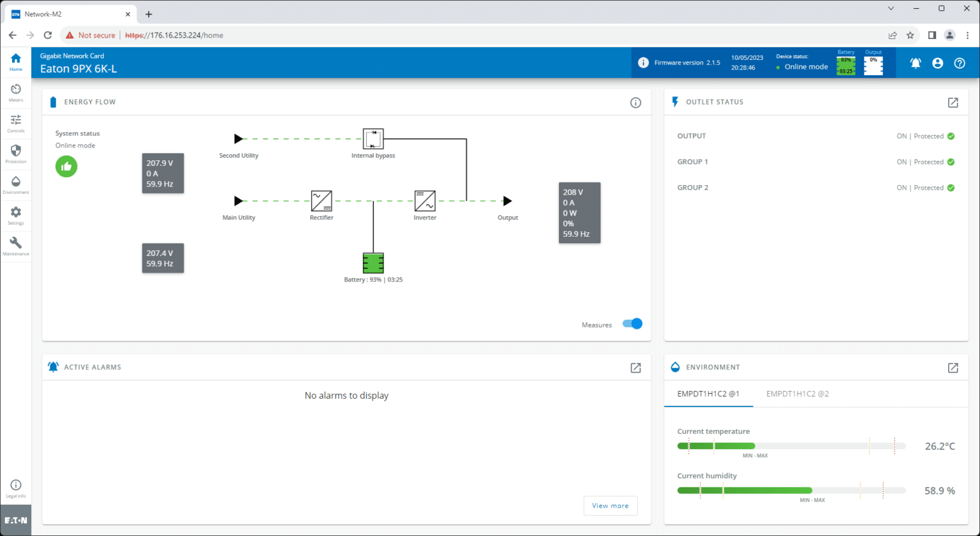Share this page via the share icon
Screen dimensions: 980x536
[x=893, y=35]
